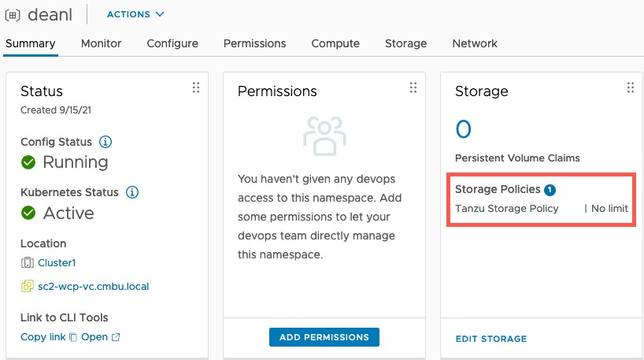Copy link to CLI tools
The image size is (644, 360).
click(43, 337)
